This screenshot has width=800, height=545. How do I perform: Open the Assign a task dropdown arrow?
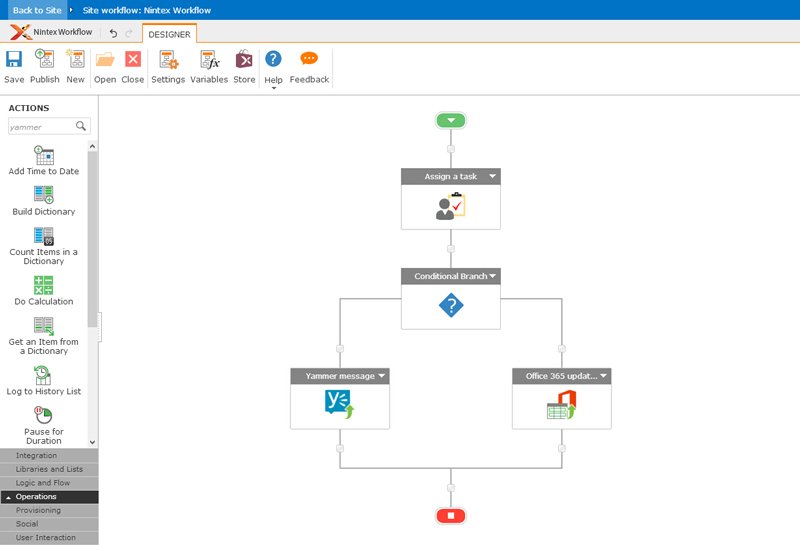[x=492, y=176]
